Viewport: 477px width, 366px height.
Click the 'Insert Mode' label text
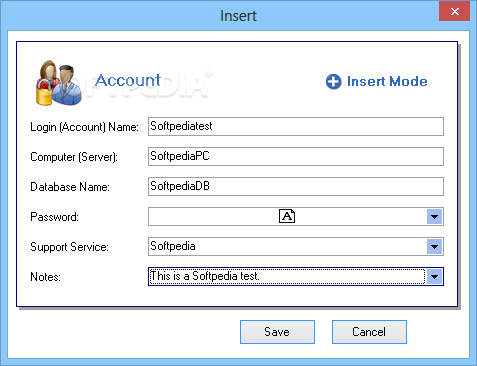coord(387,82)
